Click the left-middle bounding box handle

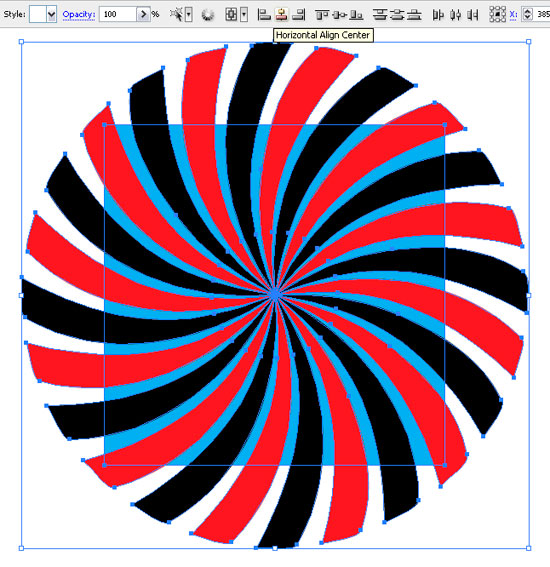pyautogui.click(x=21, y=295)
